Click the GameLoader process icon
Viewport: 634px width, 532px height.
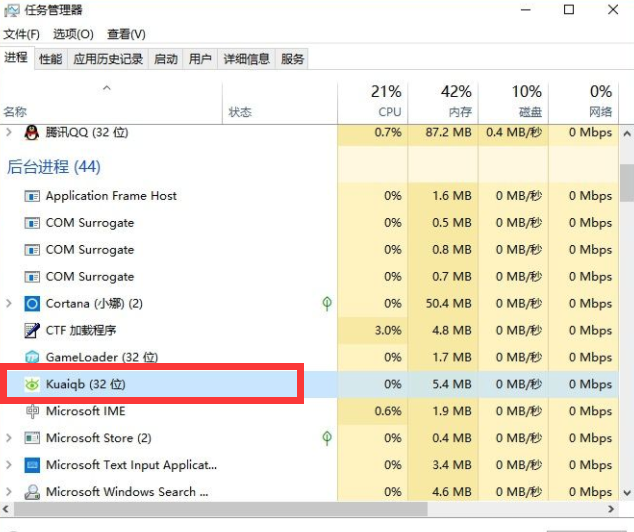(x=32, y=357)
